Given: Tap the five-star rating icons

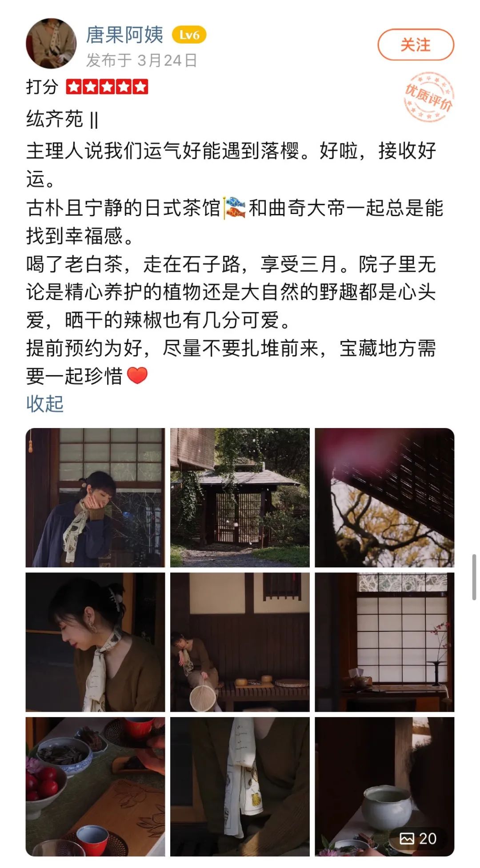Looking at the screenshot, I should [x=107, y=87].
